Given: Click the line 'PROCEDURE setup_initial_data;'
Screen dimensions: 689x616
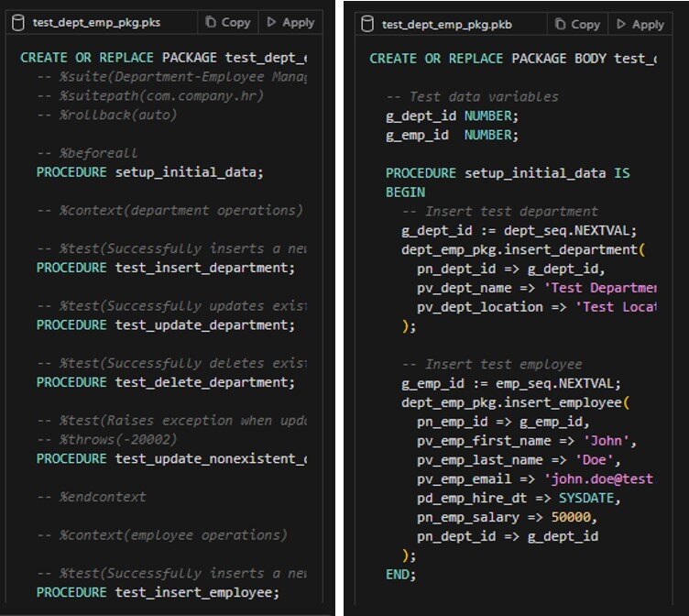Looking at the screenshot, I should coord(150,172).
